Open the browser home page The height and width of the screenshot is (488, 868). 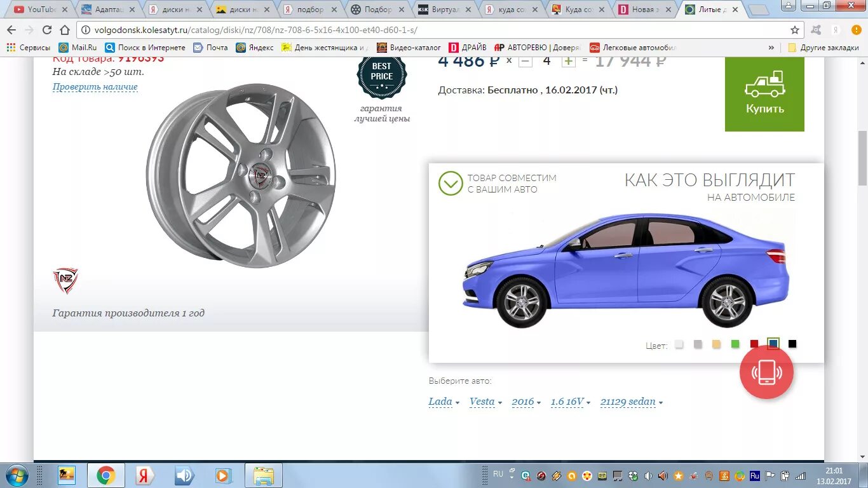[65, 30]
